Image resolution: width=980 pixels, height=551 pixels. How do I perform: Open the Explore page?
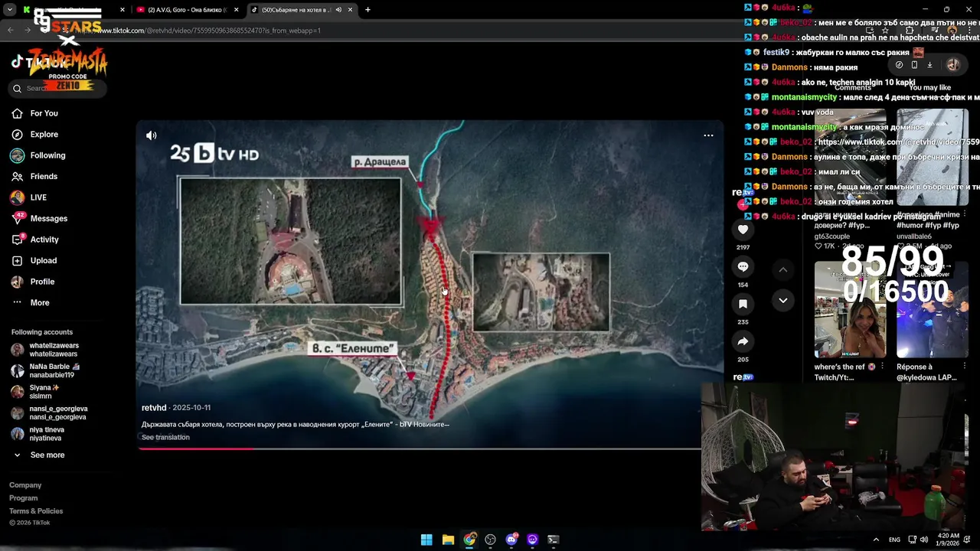34,134
